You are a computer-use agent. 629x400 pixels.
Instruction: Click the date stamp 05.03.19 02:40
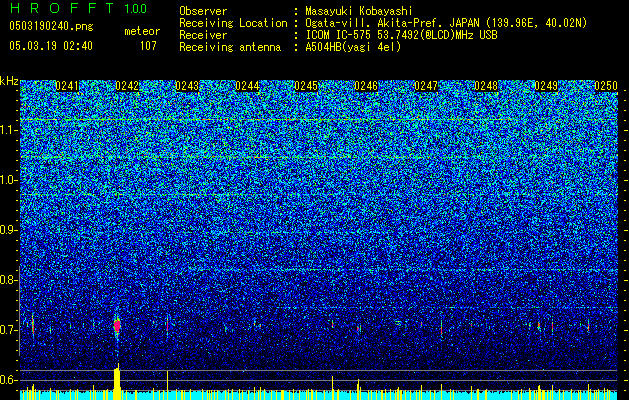coord(51,46)
